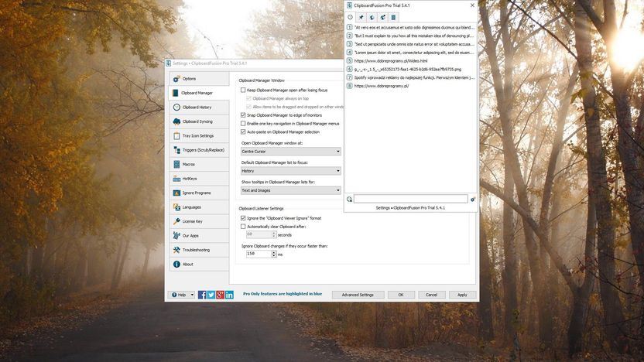Image resolution: width=644 pixels, height=362 pixels.
Task: Toggle Allow items to be dragged and dropped
Action: coord(248,107)
